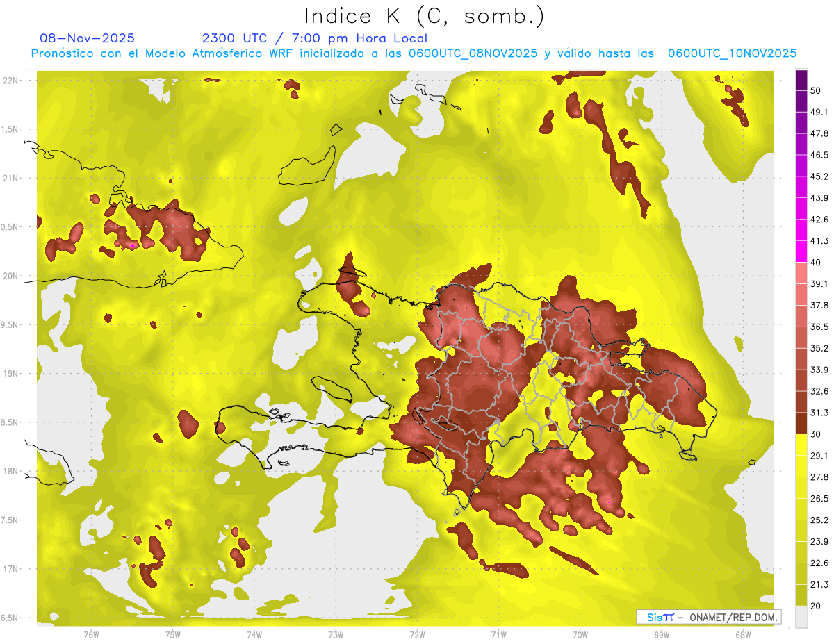The image size is (834, 644).
Task: Click the 68W longitude axis label
Action: coord(743,635)
